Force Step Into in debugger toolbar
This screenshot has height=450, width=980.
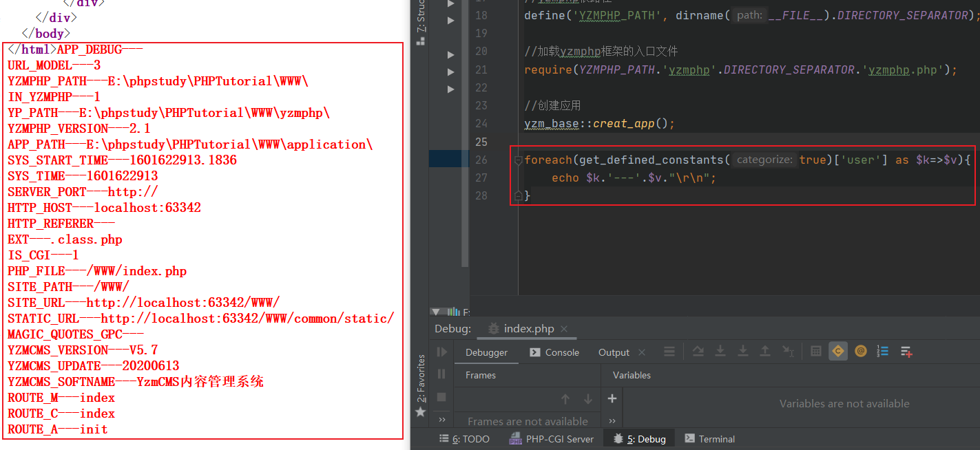pos(742,352)
